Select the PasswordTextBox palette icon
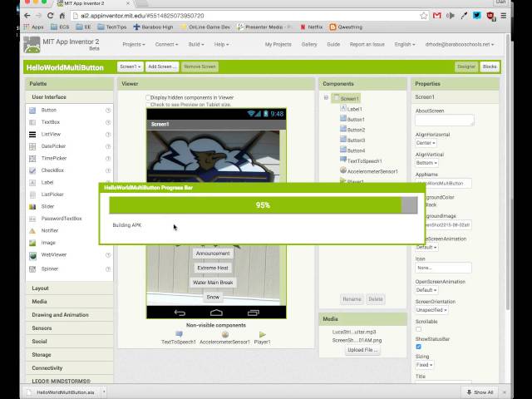This screenshot has width=532, height=399. (32, 219)
